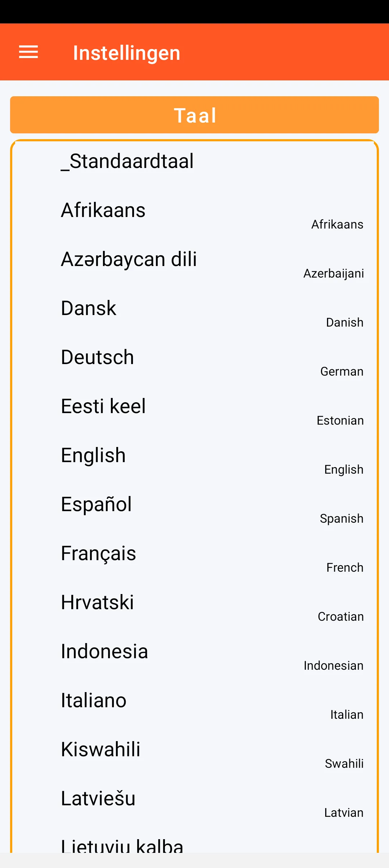Image resolution: width=389 pixels, height=868 pixels.
Task: Open the hamburger navigation menu
Action: pyautogui.click(x=28, y=52)
